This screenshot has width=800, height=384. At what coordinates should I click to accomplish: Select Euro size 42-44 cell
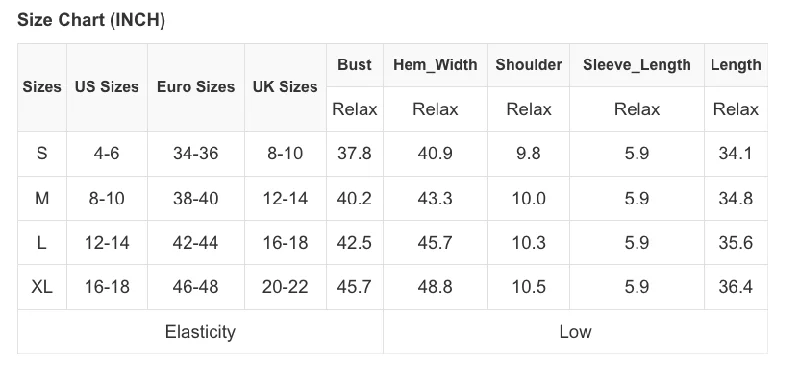click(195, 243)
